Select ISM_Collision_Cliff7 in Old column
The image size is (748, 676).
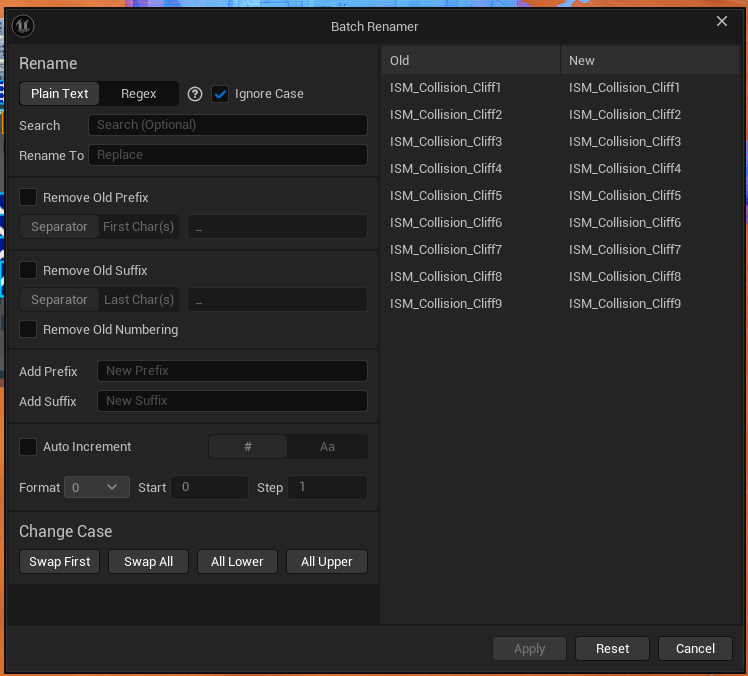click(x=446, y=250)
